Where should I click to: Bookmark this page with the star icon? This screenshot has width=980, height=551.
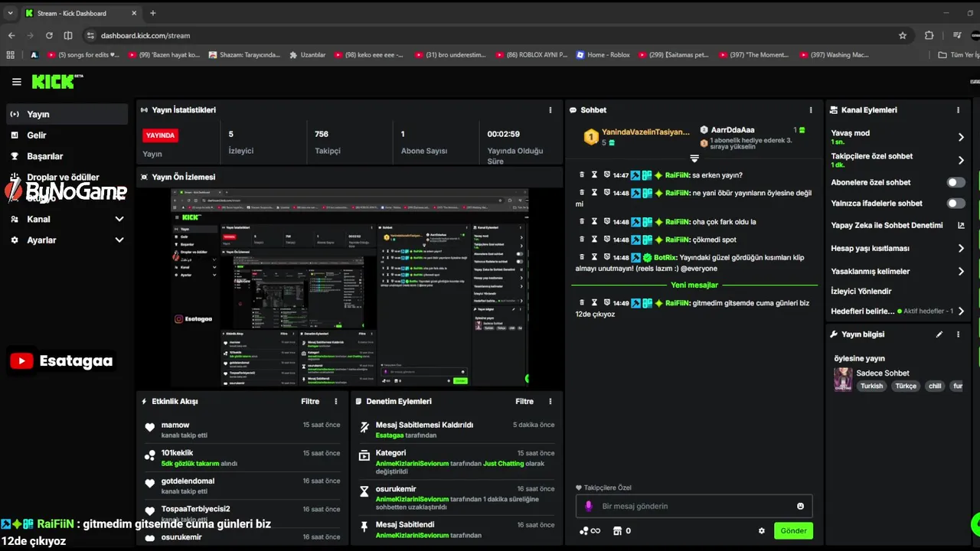tap(903, 35)
